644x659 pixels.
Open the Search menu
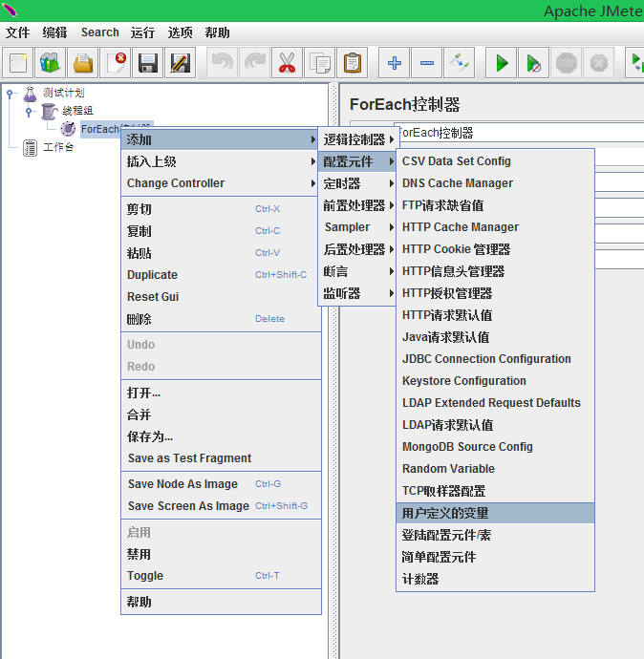[100, 32]
